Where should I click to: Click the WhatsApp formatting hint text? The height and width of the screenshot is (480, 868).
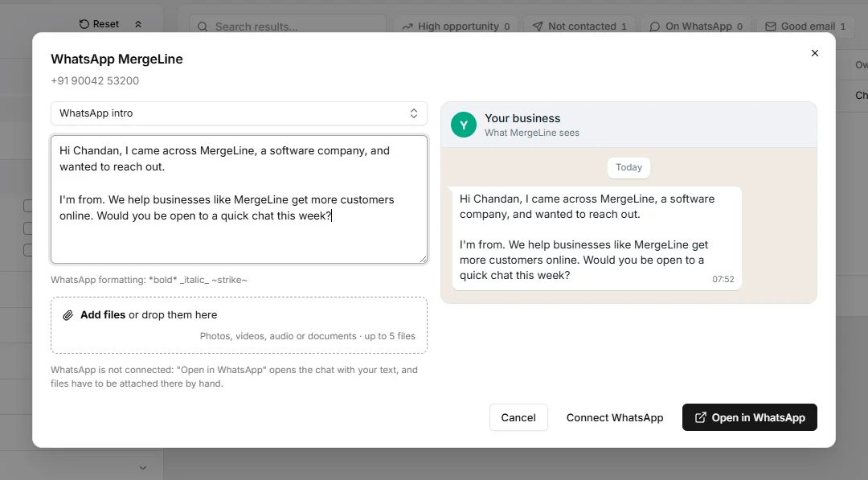coord(149,280)
